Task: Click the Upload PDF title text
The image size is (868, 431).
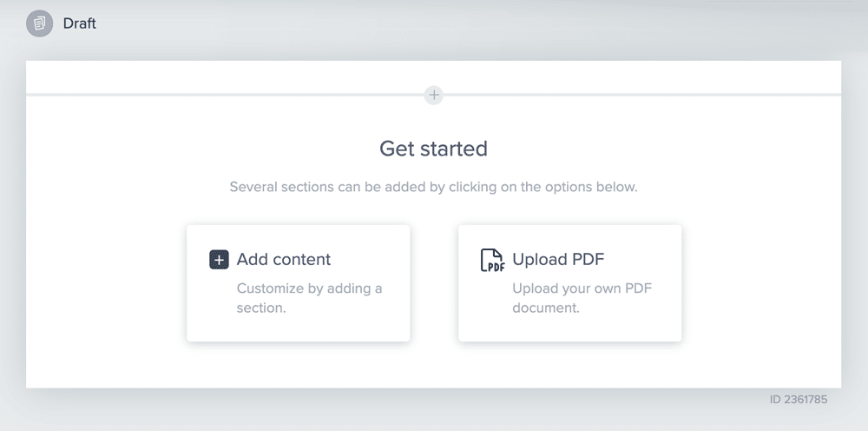Action: click(x=558, y=259)
